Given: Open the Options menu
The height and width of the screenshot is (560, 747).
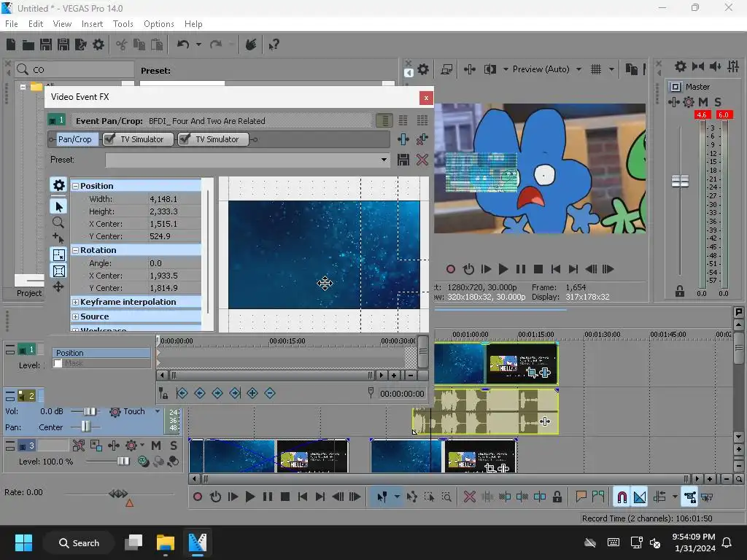Looking at the screenshot, I should [158, 24].
